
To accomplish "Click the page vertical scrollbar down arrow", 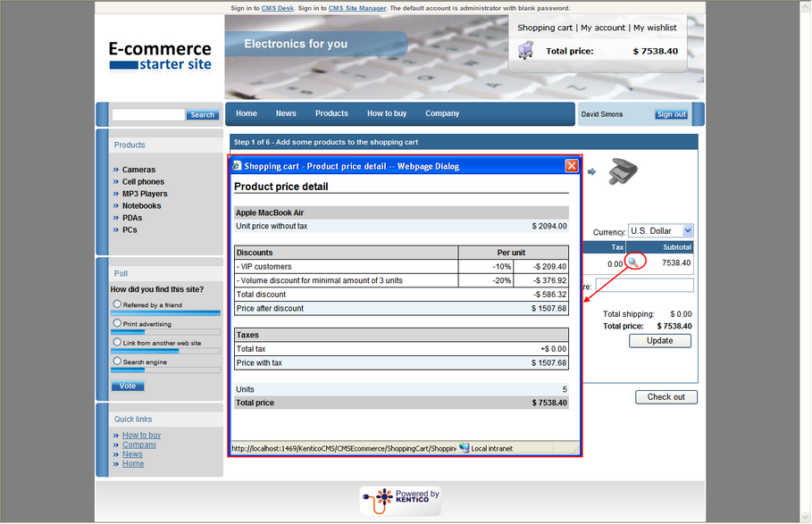I will 805,517.
